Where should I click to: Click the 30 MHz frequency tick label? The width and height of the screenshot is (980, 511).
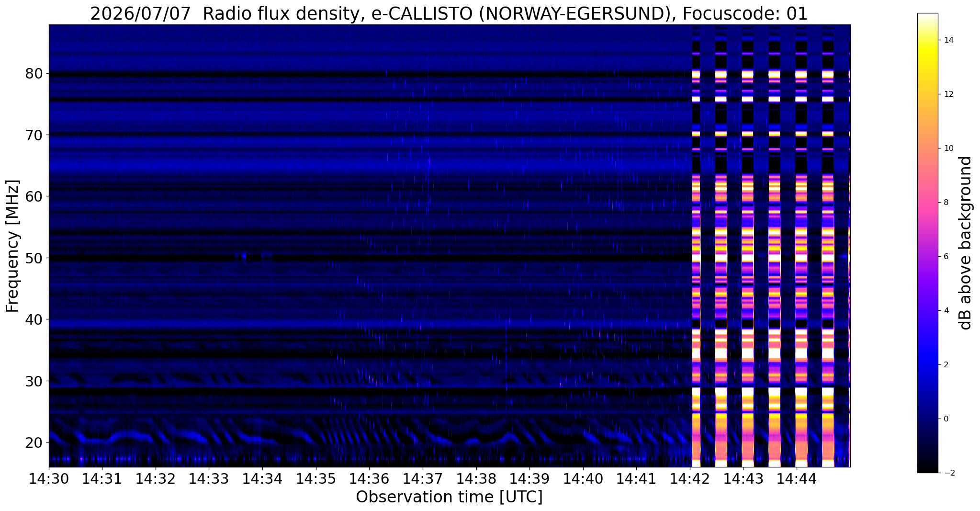pos(34,381)
